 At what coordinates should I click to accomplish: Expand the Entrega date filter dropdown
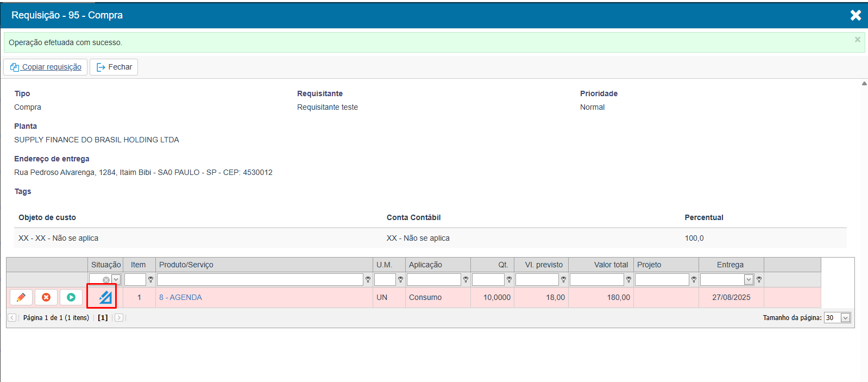pos(749,280)
